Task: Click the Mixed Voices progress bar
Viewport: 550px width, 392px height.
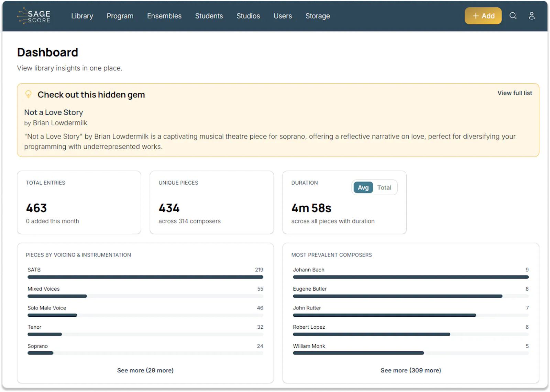Action: pos(145,296)
